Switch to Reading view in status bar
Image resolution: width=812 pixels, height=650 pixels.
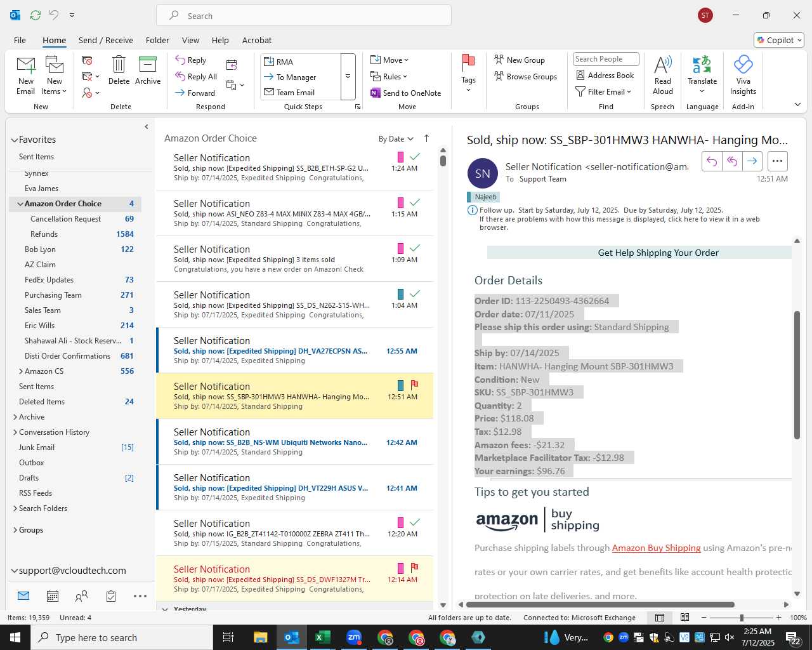684,618
